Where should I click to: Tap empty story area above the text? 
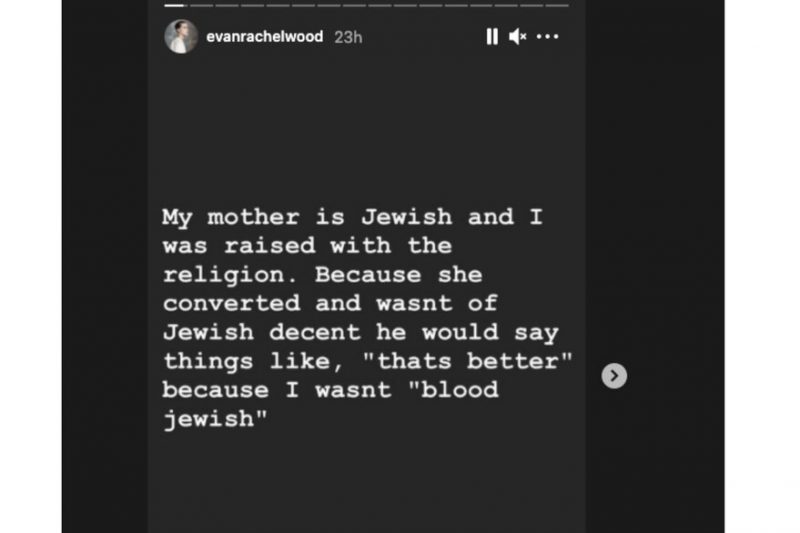tap(366, 130)
